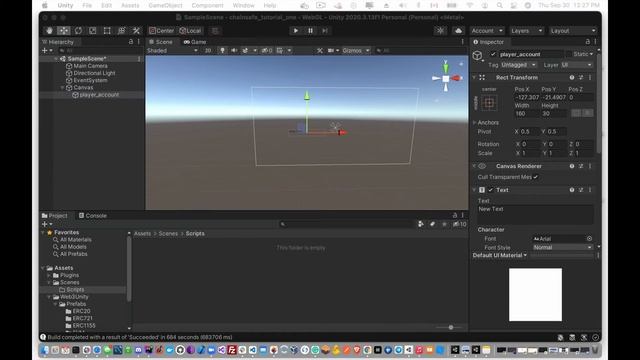
Task: Click the Project search field
Action: (346, 224)
